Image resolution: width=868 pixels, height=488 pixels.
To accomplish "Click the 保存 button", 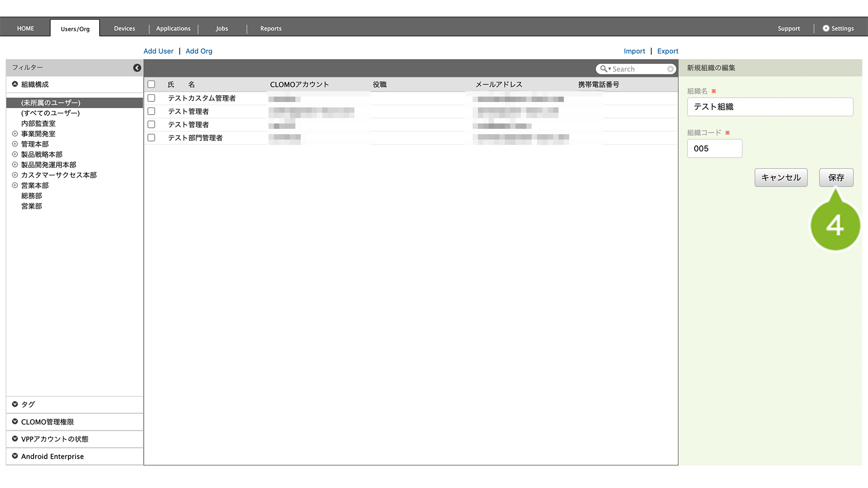I will click(x=836, y=178).
